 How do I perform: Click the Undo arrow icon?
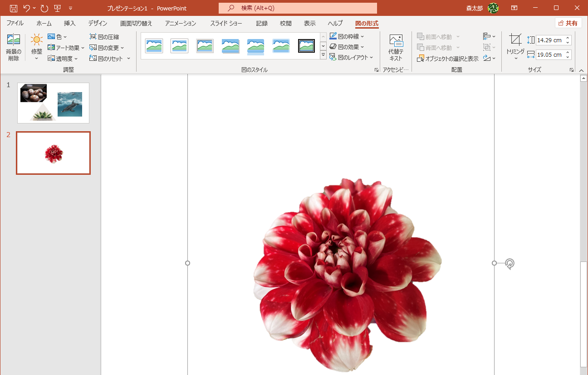point(27,8)
